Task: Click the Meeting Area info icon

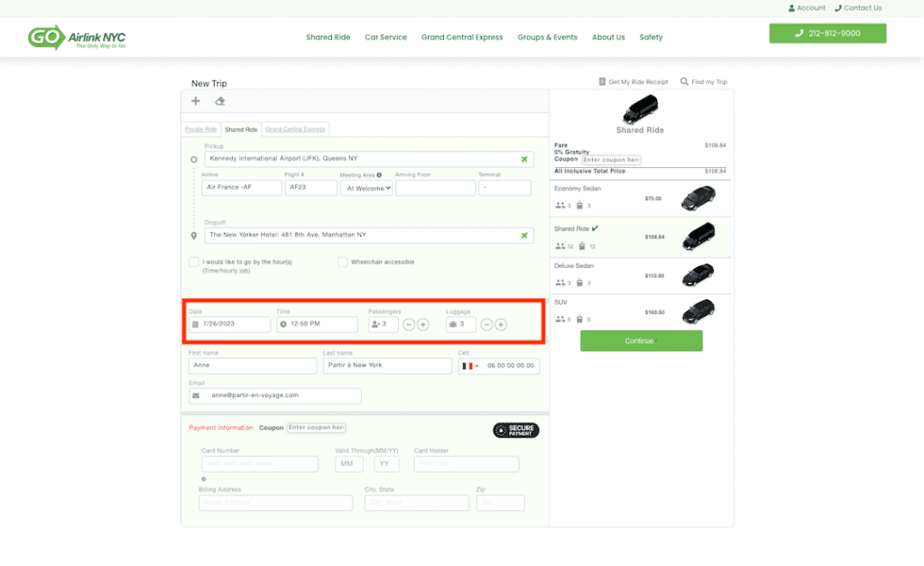Action: (379, 175)
